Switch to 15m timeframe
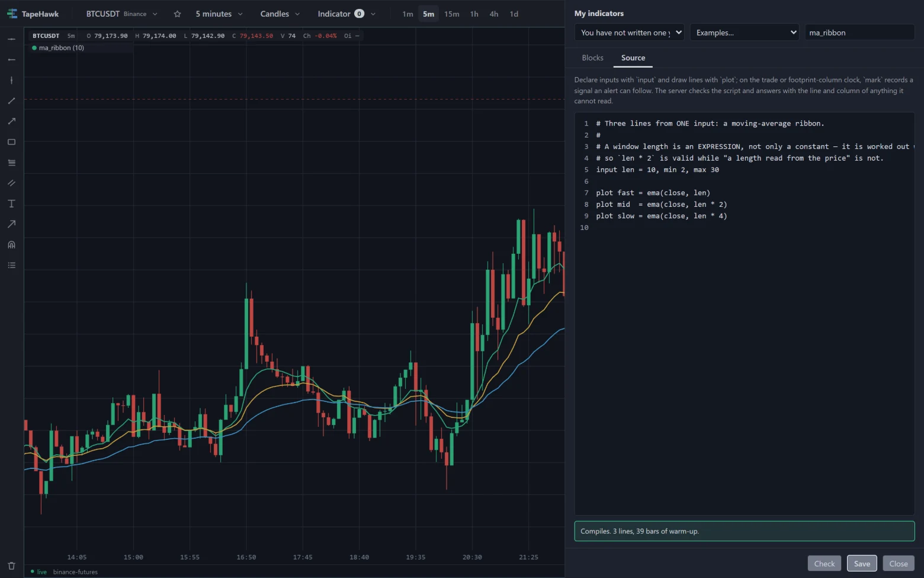Screen dimensions: 924x578 (x=452, y=14)
